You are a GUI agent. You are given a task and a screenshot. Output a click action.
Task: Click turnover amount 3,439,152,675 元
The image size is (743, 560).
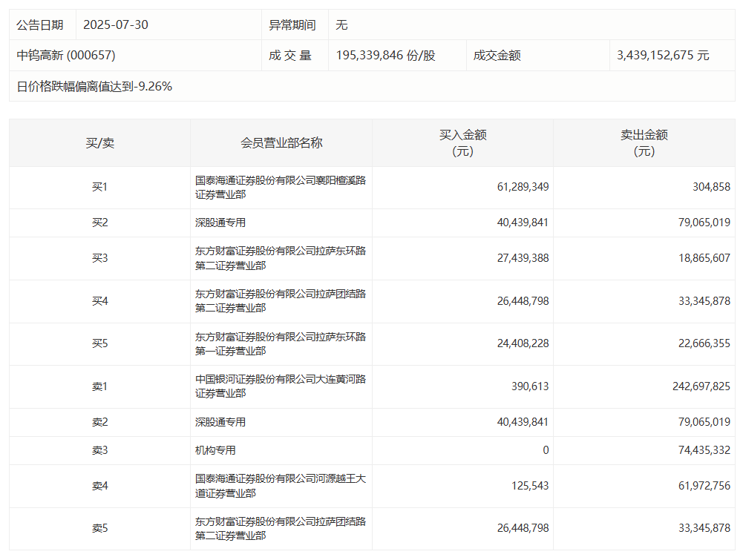click(663, 56)
